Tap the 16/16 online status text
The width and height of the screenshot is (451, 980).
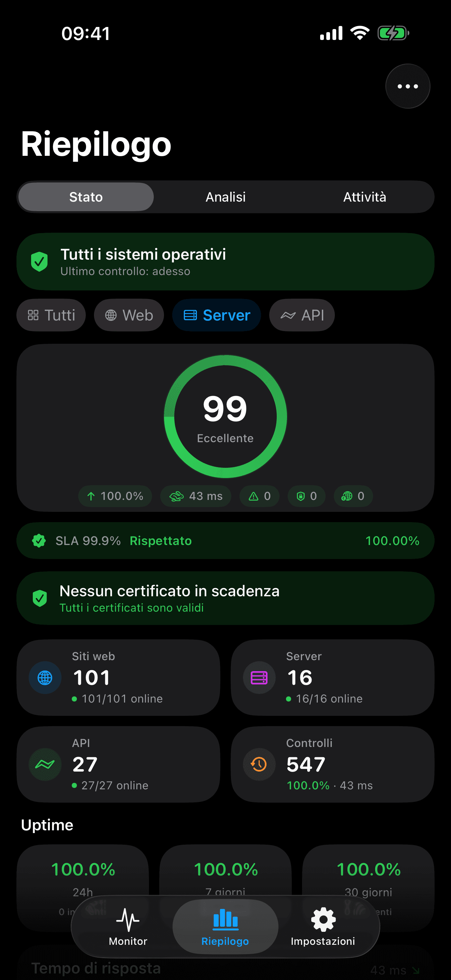(x=329, y=699)
